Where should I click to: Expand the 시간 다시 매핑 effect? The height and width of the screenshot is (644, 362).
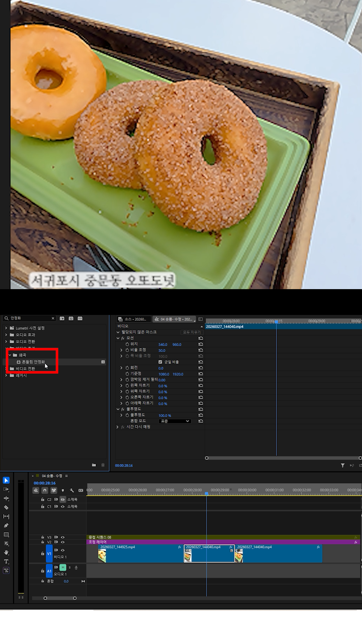pos(118,427)
